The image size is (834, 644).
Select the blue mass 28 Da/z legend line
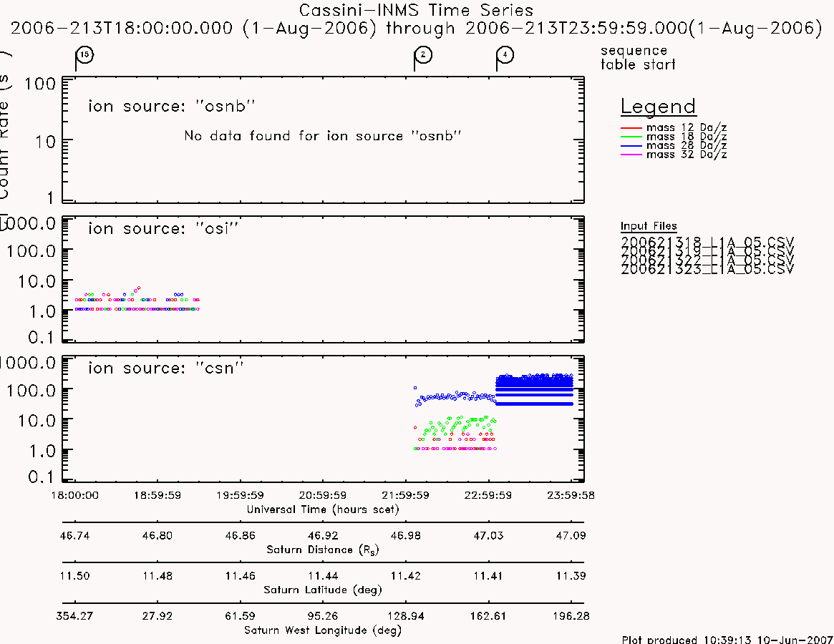[x=631, y=146]
